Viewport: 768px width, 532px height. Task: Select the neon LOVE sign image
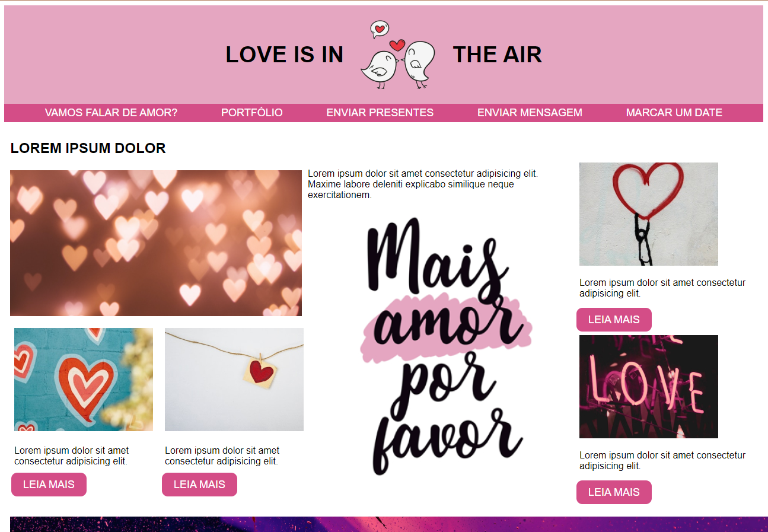[x=649, y=387]
